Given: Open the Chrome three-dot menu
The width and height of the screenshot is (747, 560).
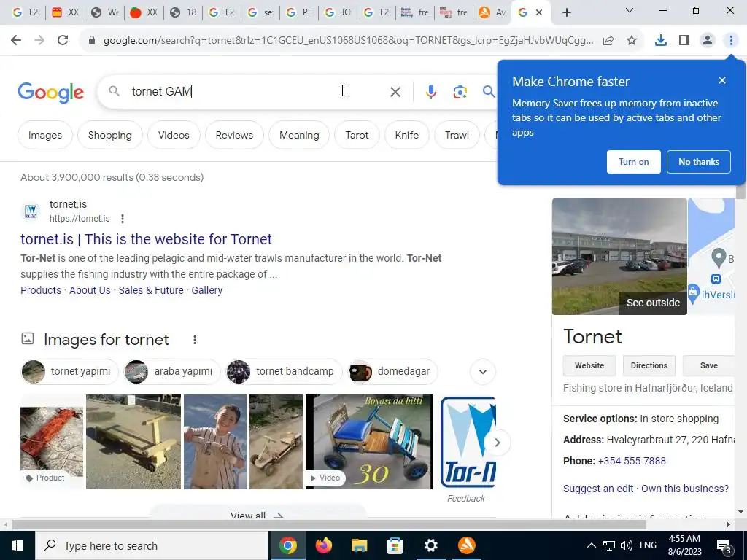Looking at the screenshot, I should pyautogui.click(x=731, y=41).
